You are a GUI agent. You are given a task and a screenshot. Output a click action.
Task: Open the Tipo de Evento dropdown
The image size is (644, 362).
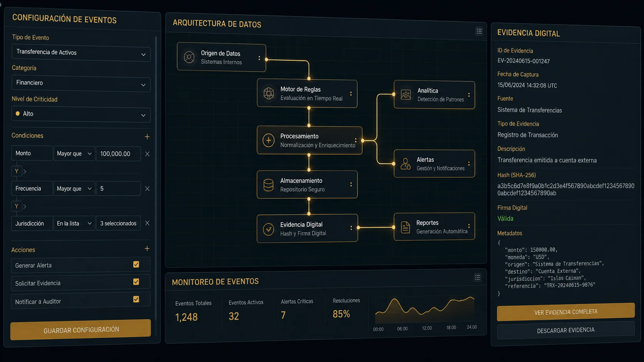(81, 53)
